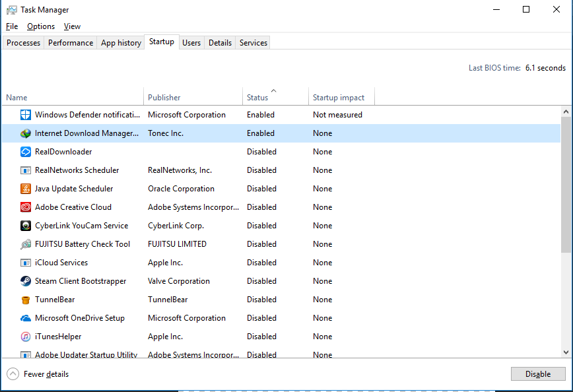
Task: Select the RealNetworks Scheduler entry name
Action: coord(77,170)
